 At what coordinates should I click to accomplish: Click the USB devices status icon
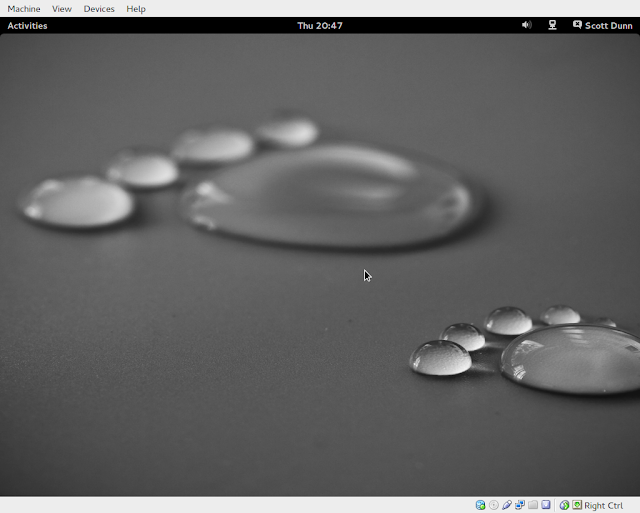tap(507, 505)
